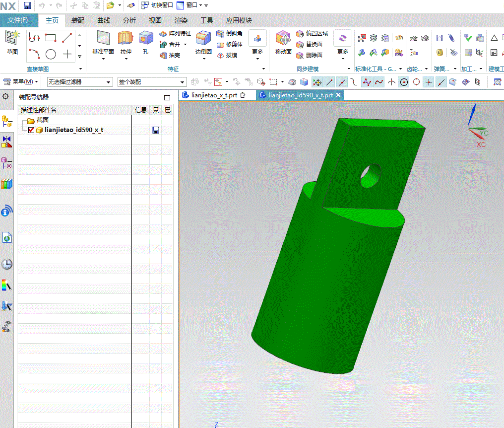Click the Draft (拔模) tool
Screen dimensions: 504x428
(x=227, y=55)
